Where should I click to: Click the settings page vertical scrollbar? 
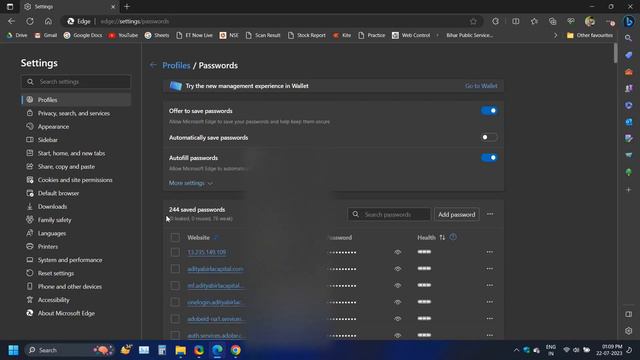tap(616, 53)
